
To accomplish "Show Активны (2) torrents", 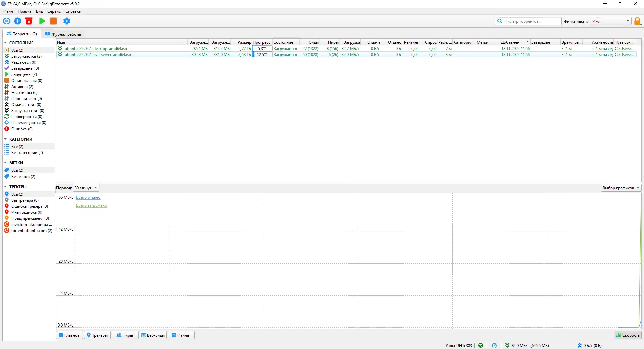I will [x=22, y=87].
